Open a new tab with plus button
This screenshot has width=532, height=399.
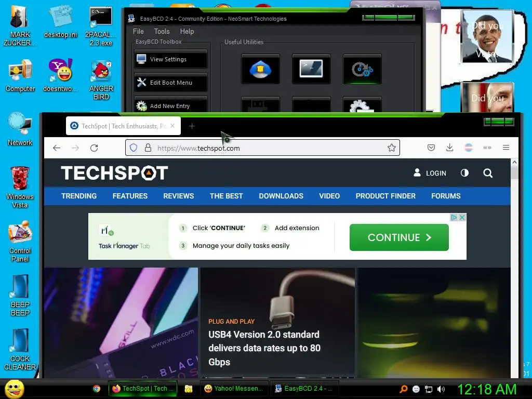pyautogui.click(x=192, y=126)
